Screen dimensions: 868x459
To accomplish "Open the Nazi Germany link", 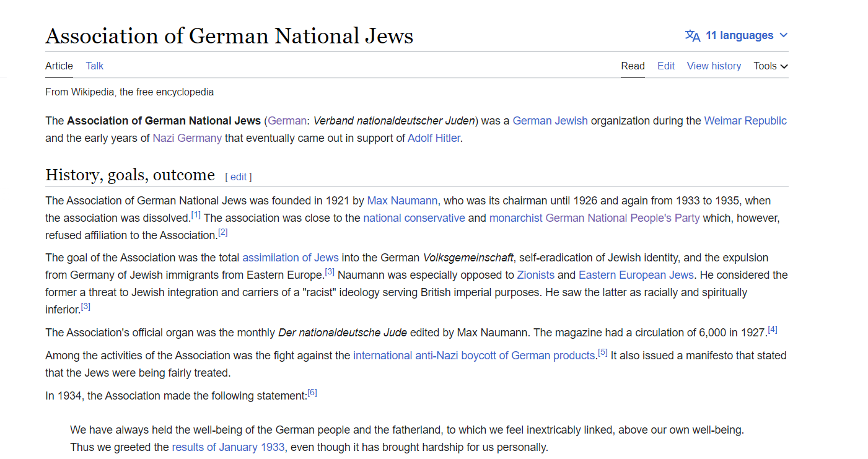I will (187, 138).
